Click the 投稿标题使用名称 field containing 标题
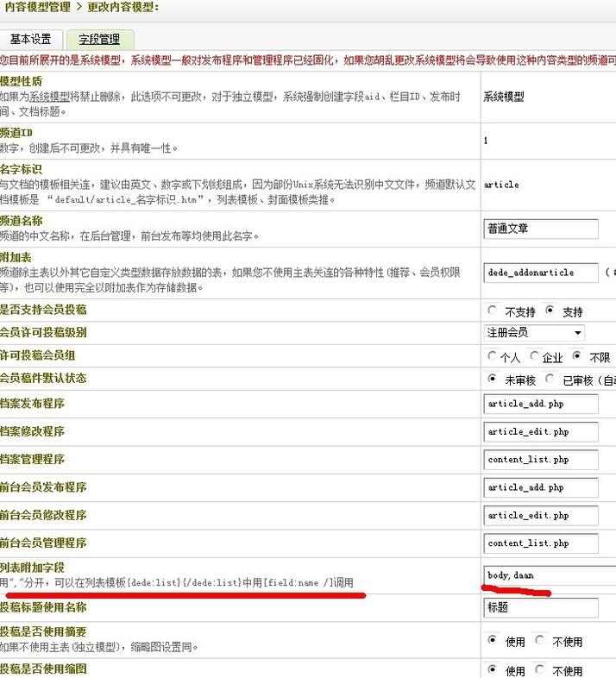This screenshot has width=616, height=678. tap(541, 608)
